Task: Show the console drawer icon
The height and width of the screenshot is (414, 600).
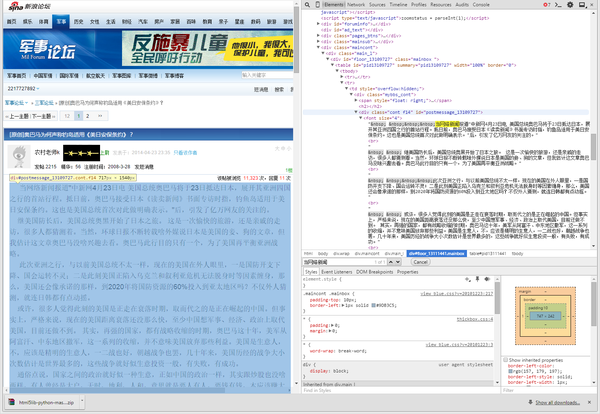Action: click(558, 5)
